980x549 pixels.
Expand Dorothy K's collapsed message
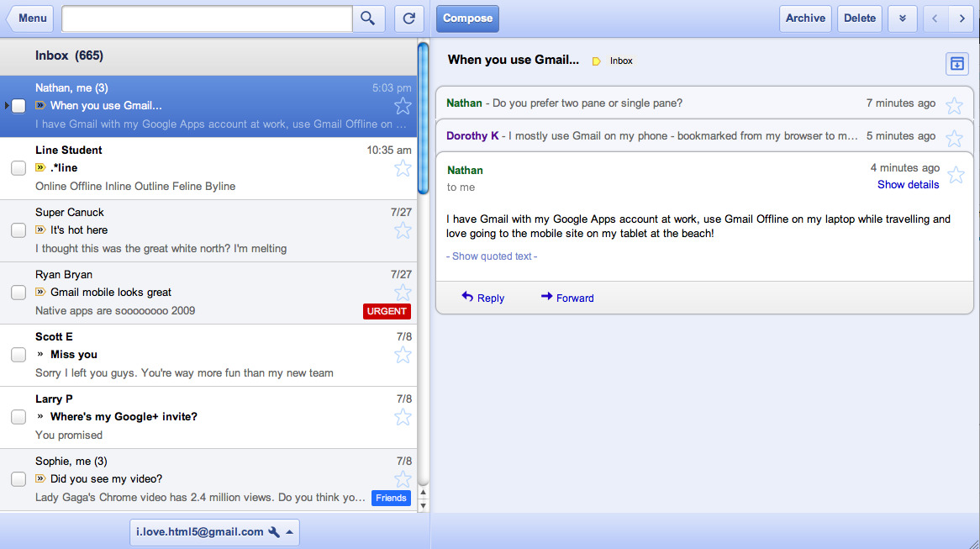[x=672, y=135]
